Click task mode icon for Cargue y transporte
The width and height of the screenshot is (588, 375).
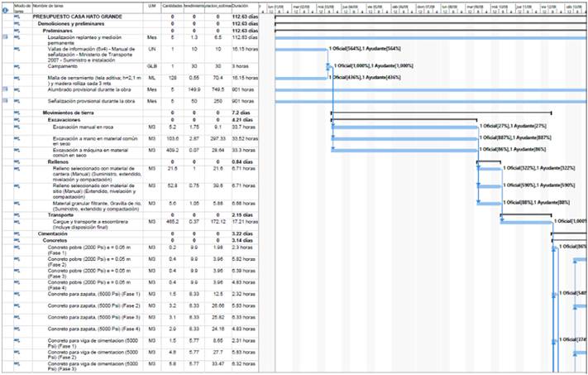pyautogui.click(x=17, y=221)
